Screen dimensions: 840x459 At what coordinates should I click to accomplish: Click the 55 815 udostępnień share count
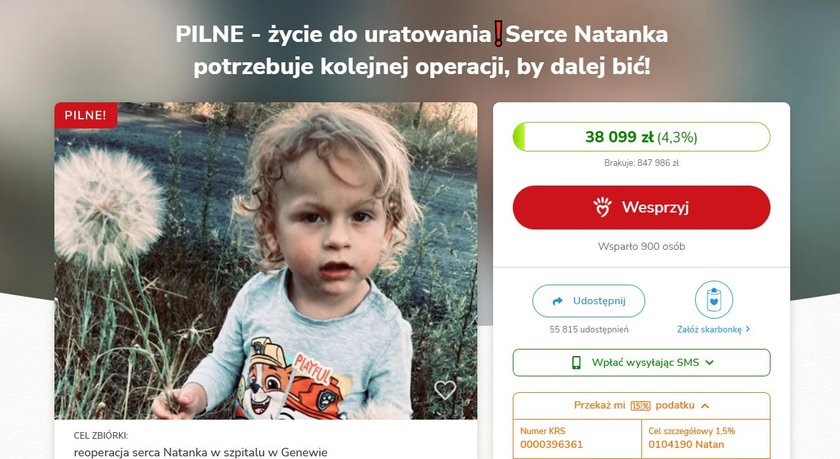coord(588,329)
